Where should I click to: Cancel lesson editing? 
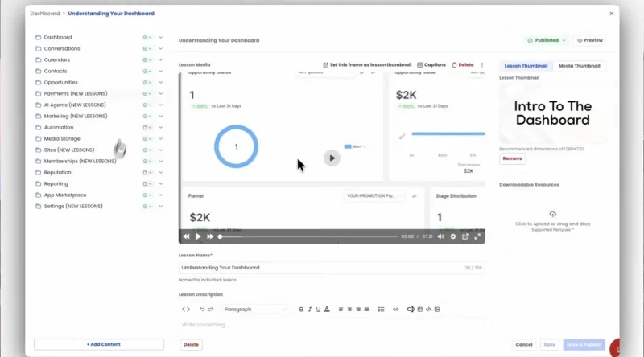coord(524,345)
